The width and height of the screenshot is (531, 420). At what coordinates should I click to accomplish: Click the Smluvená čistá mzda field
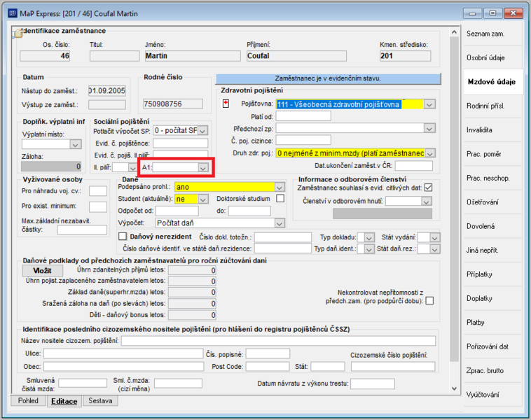[x=83, y=383]
